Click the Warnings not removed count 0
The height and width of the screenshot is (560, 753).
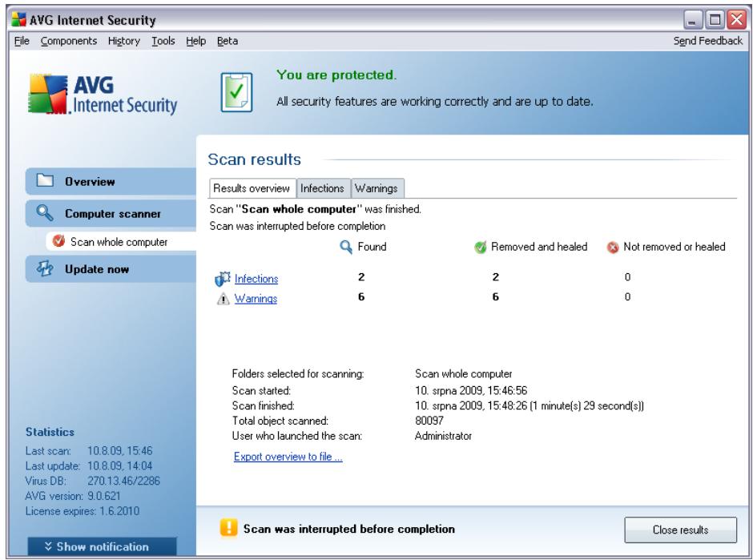pos(627,296)
